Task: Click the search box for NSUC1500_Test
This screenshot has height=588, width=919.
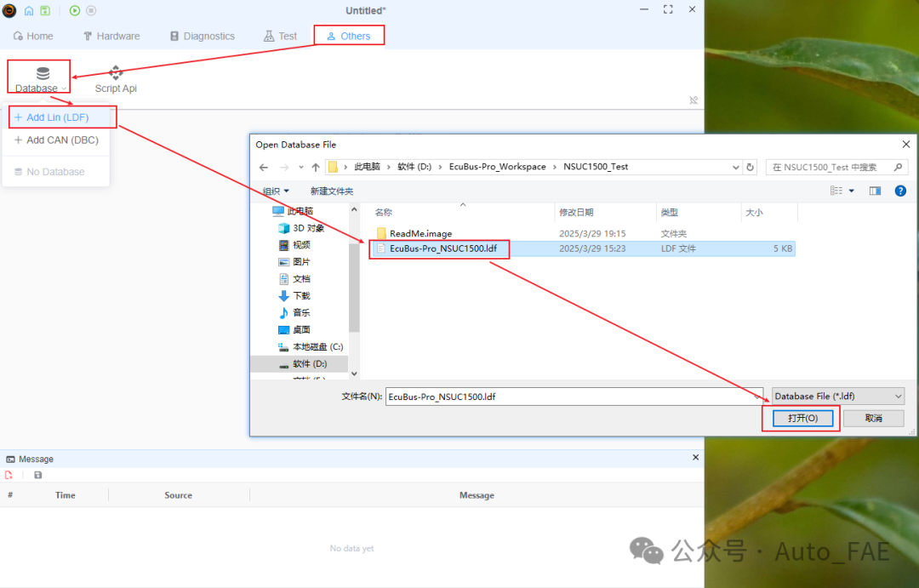Action: tap(837, 167)
